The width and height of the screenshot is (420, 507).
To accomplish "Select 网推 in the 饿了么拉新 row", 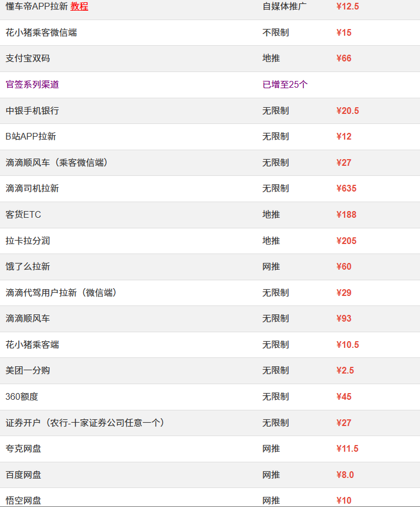I will (x=271, y=267).
